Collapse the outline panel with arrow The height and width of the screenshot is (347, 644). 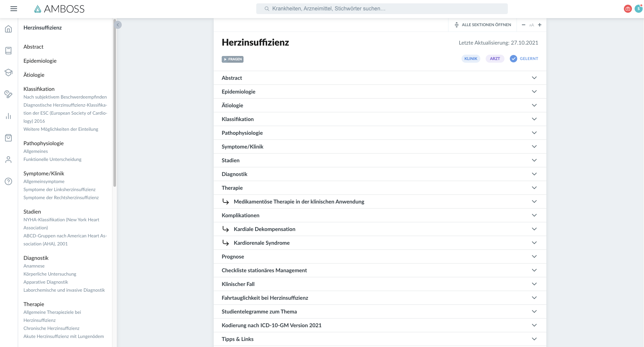point(118,25)
